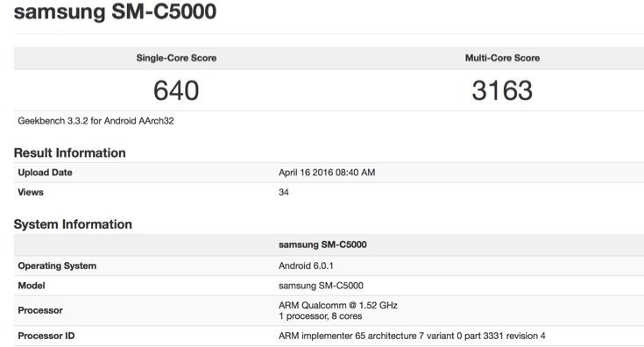Select the 'Single-Core Score' header
Image resolution: width=644 pixels, height=347 pixels.
click(176, 58)
